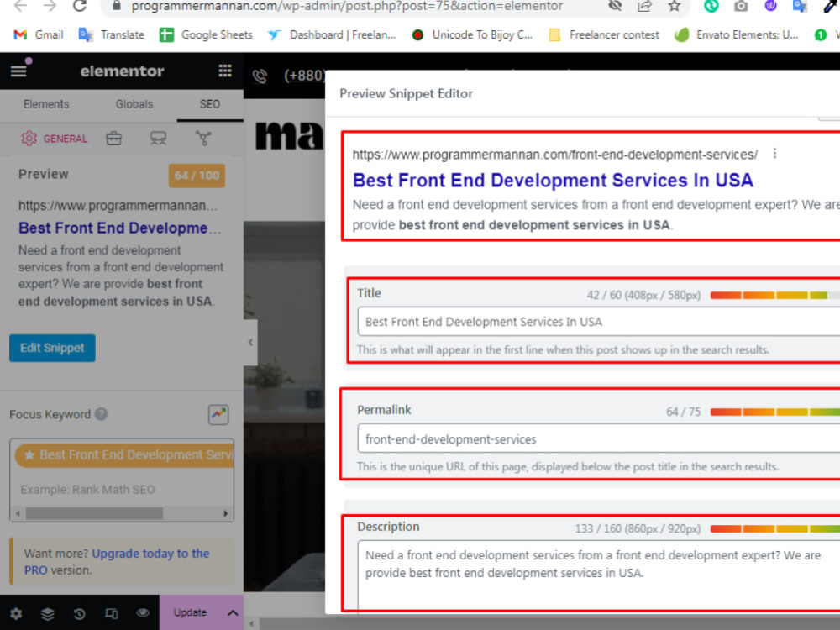Click the Preview Changes eye icon

[143, 613]
